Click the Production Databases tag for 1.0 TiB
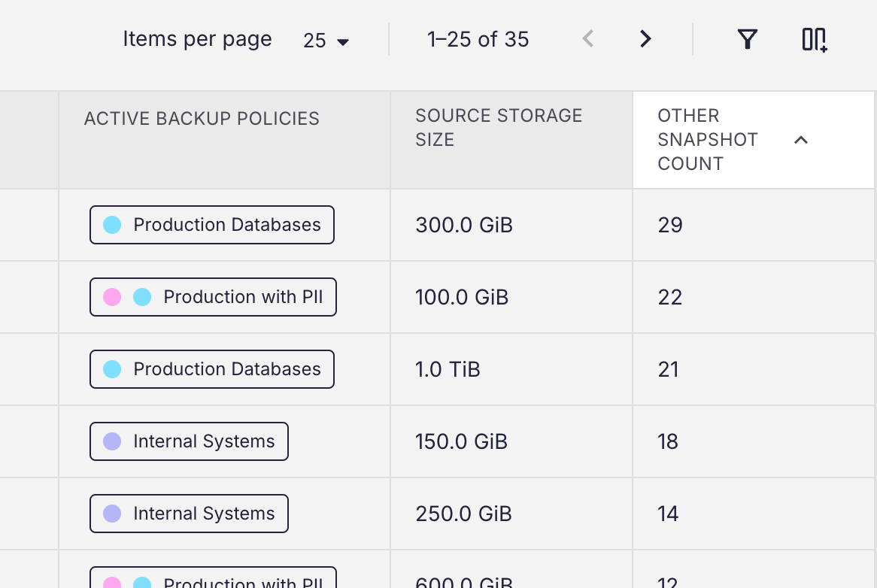877x588 pixels. point(212,369)
